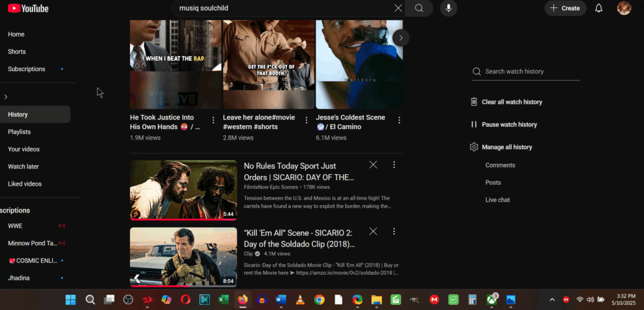Click Clear all watch history
This screenshot has height=310, width=644.
(506, 102)
